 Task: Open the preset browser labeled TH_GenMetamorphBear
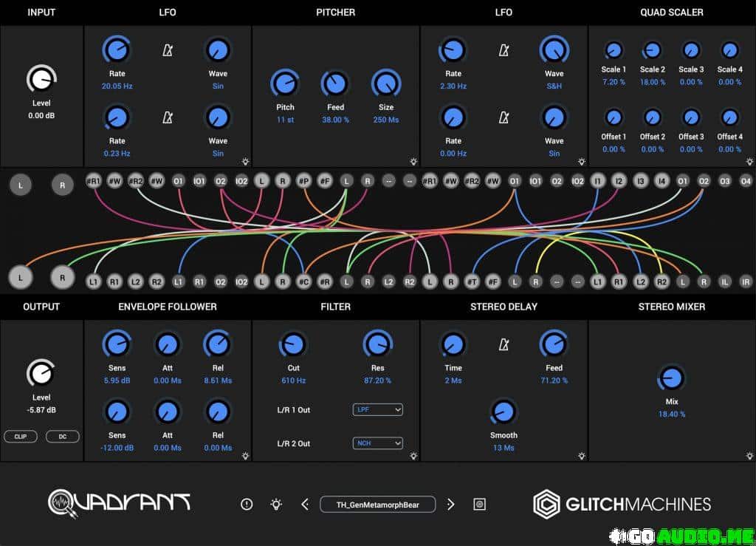point(377,504)
